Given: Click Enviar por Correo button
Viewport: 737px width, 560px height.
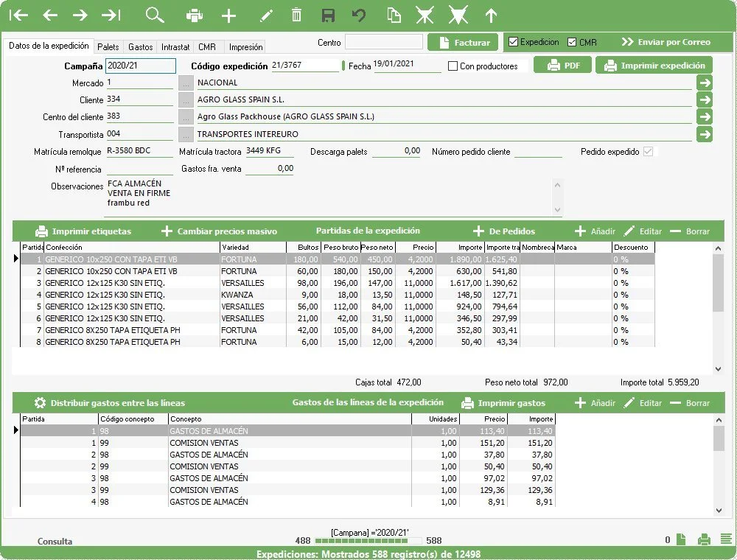Looking at the screenshot, I should [666, 42].
